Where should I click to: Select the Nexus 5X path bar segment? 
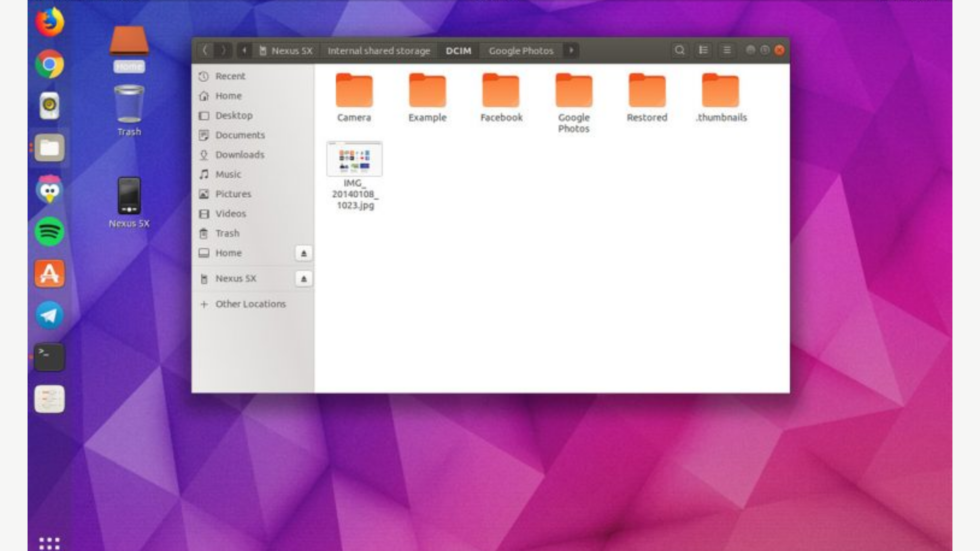(x=286, y=51)
